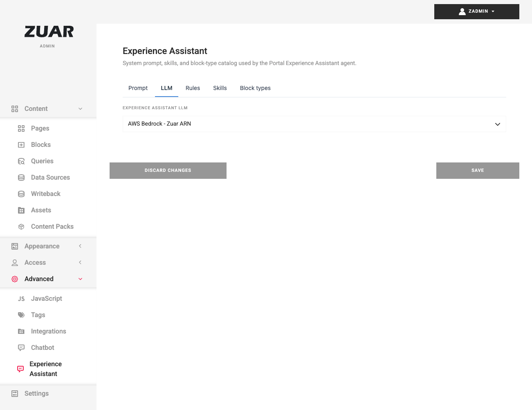
Task: Click the Content Packs box icon
Action: click(21, 227)
